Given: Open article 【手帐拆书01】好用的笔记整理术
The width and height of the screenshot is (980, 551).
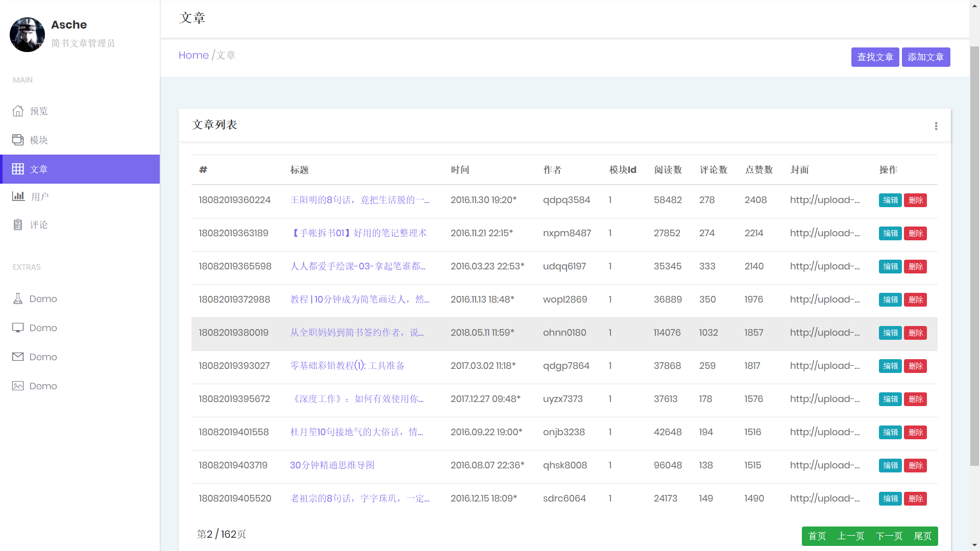Looking at the screenshot, I should (x=358, y=233).
